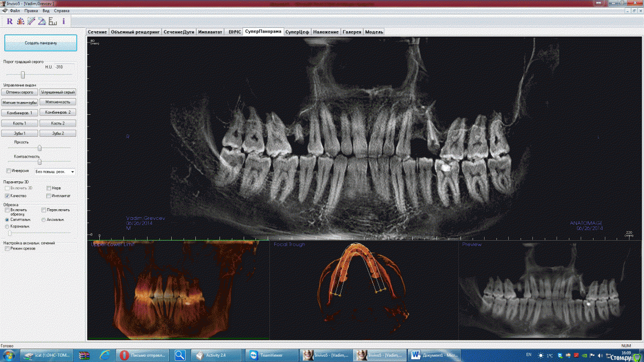
Task: Tick the Нерв checkbox
Action: (x=48, y=188)
